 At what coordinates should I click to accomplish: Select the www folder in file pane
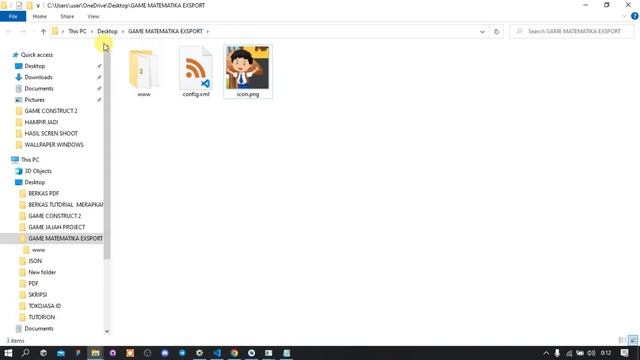(x=144, y=73)
